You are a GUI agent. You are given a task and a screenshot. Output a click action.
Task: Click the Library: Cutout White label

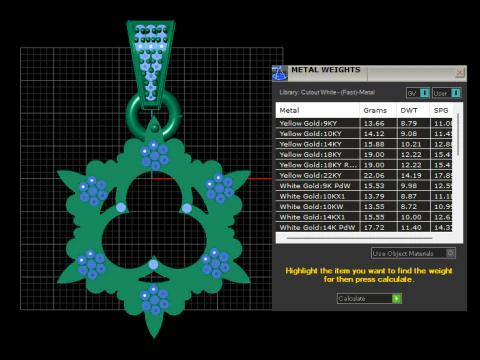tap(327, 92)
